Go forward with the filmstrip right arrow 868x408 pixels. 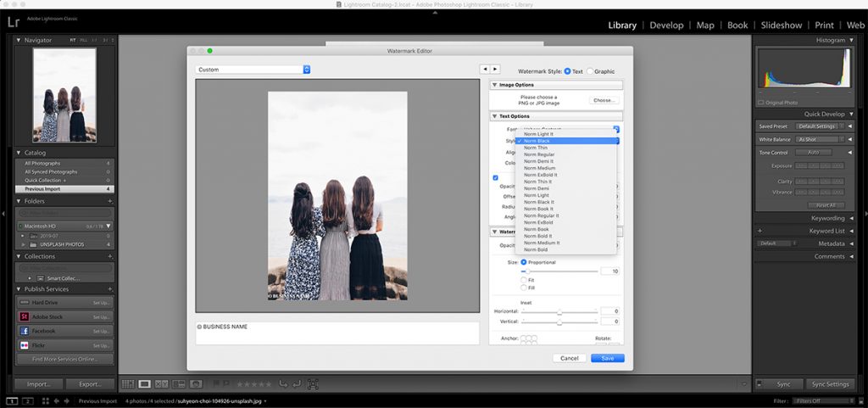[66, 401]
